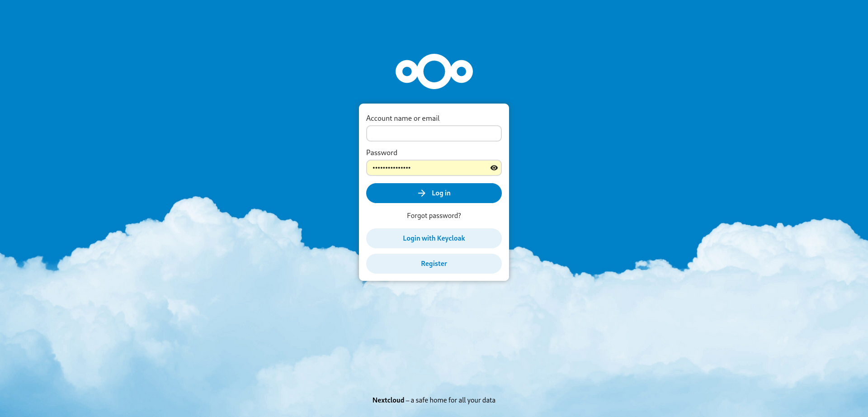868x417 pixels.
Task: Click the small right ring of the logo
Action: point(462,71)
